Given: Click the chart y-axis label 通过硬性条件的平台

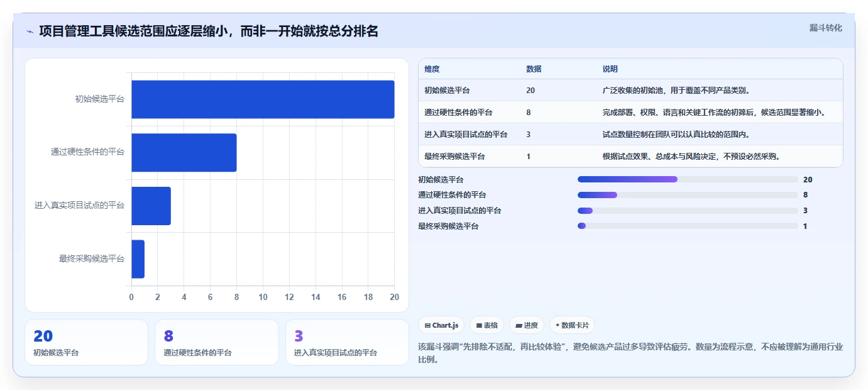Looking at the screenshot, I should (x=87, y=152).
